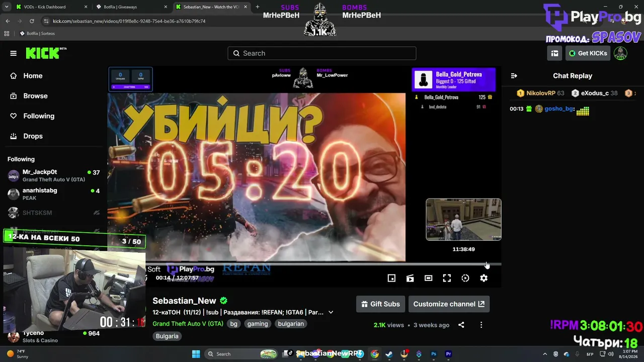Collapse the Chat Replay panel
The width and height of the screenshot is (644, 362).
click(514, 76)
